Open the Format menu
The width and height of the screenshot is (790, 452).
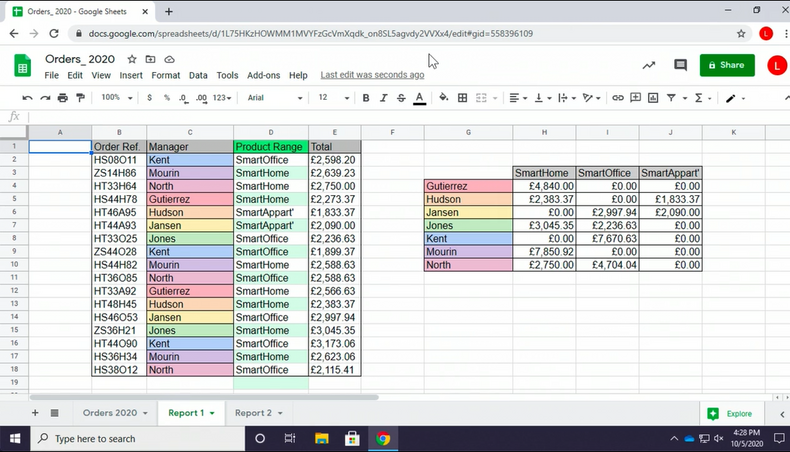[x=166, y=75]
